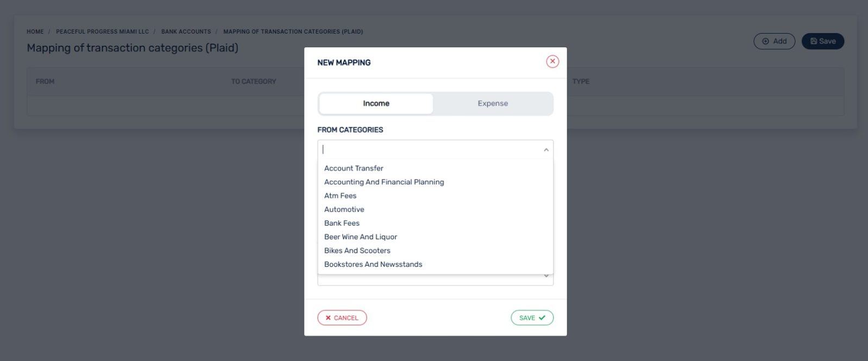The image size is (868, 361).
Task: Pick the Atm Fees category
Action: pos(341,196)
